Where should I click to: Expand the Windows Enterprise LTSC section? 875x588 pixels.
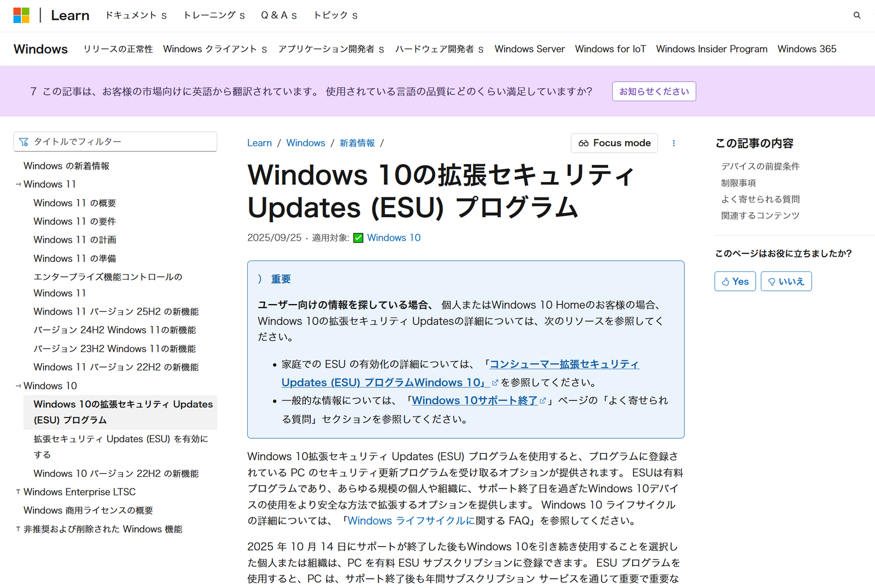tap(18, 492)
